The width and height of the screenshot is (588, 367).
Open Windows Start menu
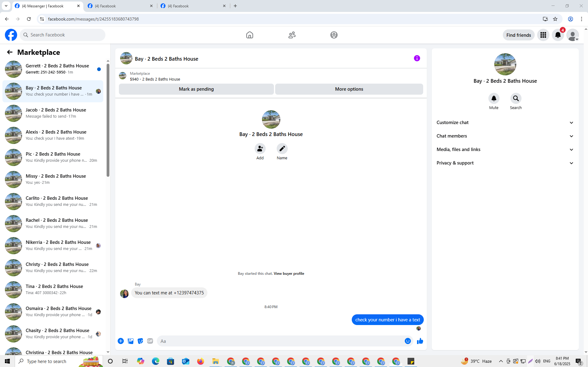(7, 361)
